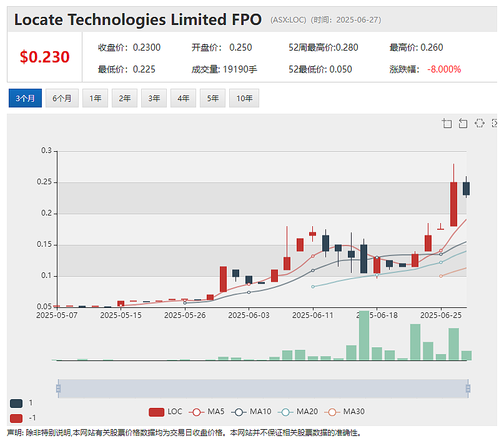Image resolution: width=504 pixels, height=446 pixels.
Task: Click the tallest green volume bar
Action: [364, 335]
